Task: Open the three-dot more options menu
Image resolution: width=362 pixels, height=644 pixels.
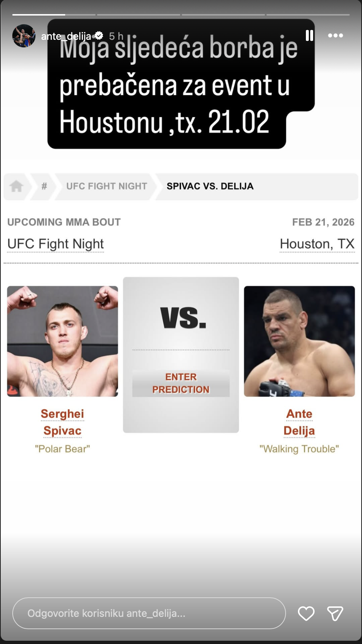Action: 335,35
